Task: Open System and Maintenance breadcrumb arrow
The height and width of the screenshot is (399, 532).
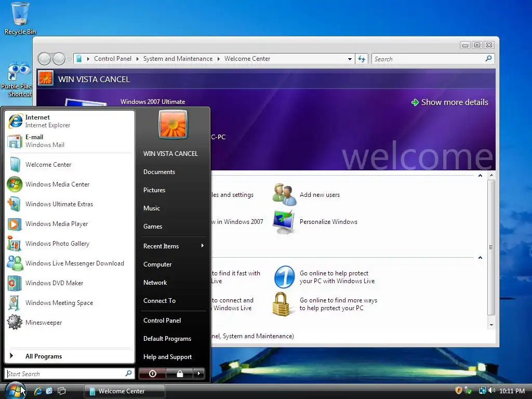Action: (219, 59)
